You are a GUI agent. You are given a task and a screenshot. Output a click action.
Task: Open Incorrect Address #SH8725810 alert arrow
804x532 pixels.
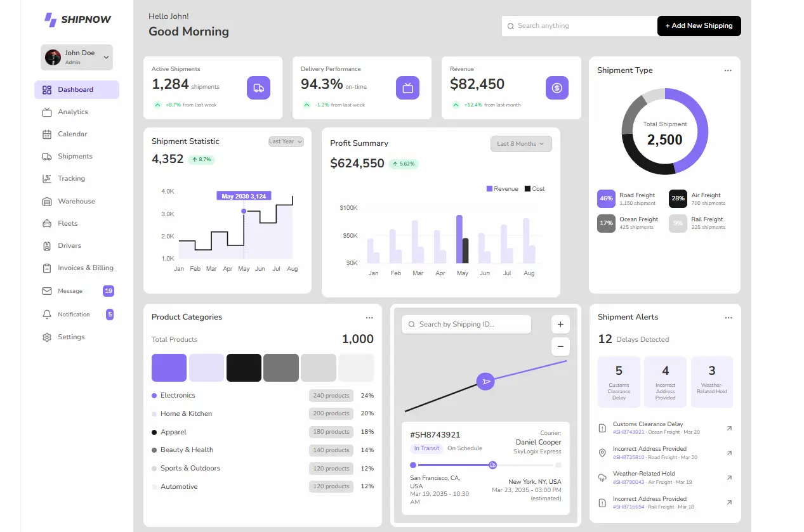tap(729, 453)
